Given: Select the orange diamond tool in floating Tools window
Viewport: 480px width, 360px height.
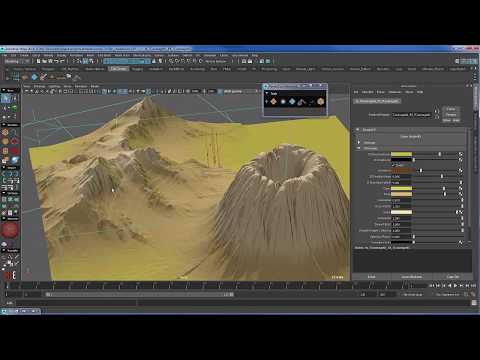Looking at the screenshot, I should pyautogui.click(x=273, y=102).
